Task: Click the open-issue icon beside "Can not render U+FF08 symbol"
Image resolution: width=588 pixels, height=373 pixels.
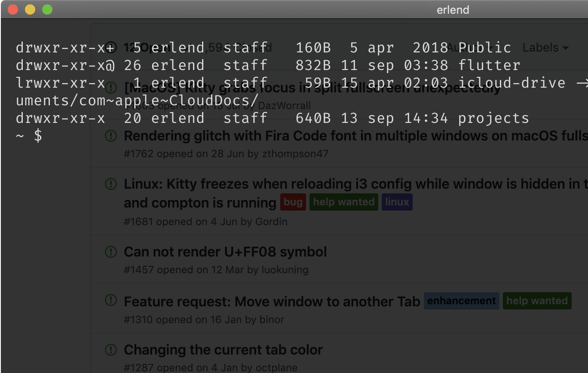Action: (x=111, y=252)
